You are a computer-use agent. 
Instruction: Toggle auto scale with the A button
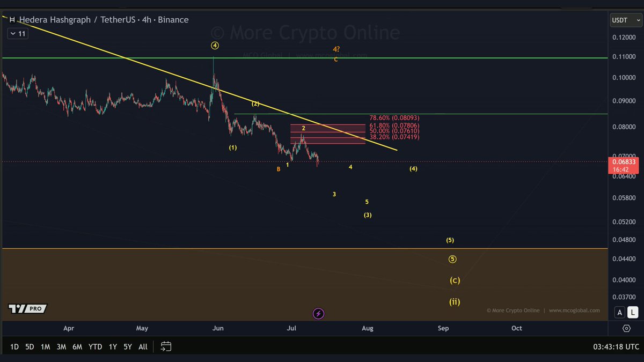(x=620, y=312)
